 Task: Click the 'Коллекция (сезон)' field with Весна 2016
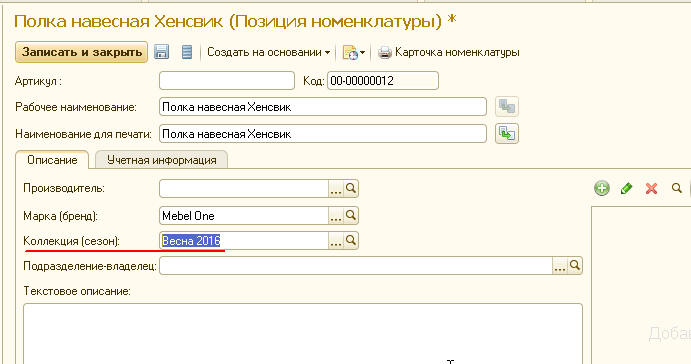(244, 241)
